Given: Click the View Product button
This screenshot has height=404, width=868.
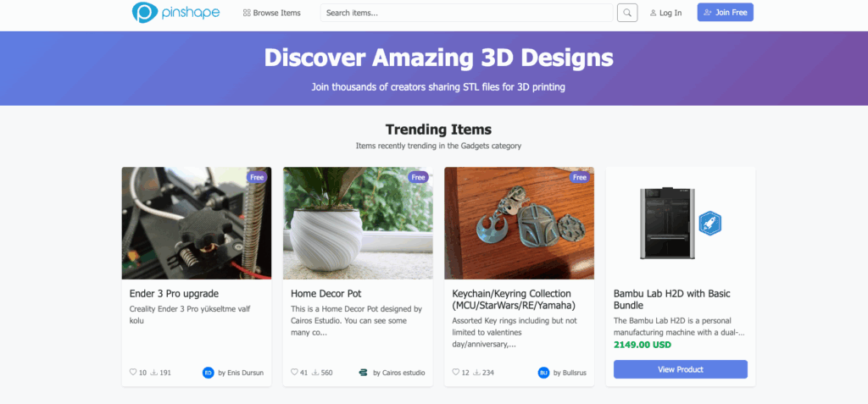Looking at the screenshot, I should click(x=681, y=369).
